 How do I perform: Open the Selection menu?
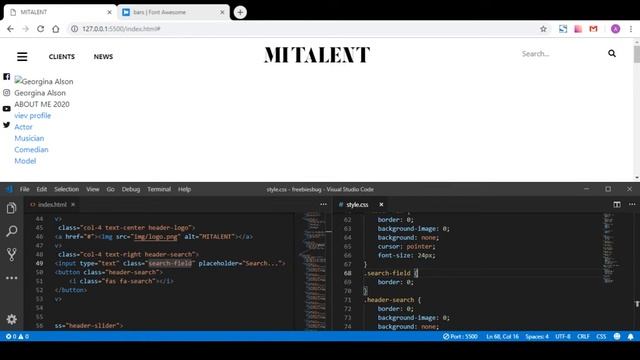[x=67, y=189]
